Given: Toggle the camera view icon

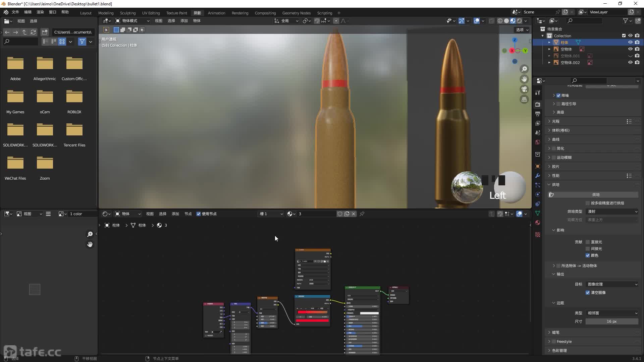Looking at the screenshot, I should 524,89.
